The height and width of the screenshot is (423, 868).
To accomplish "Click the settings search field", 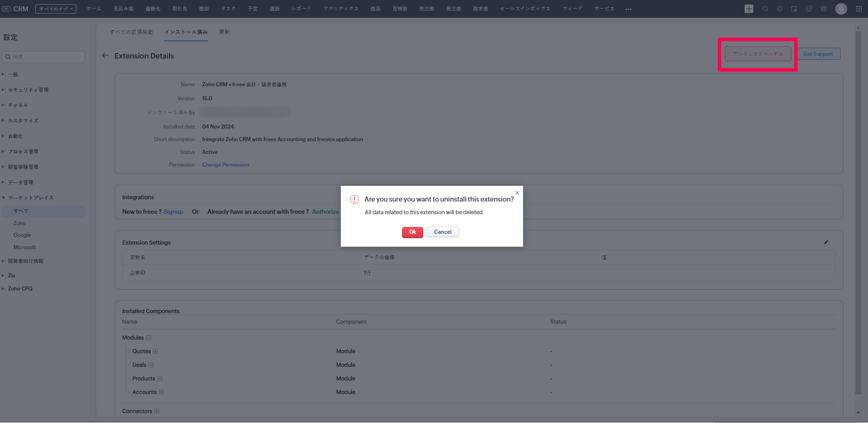I will tap(43, 57).
